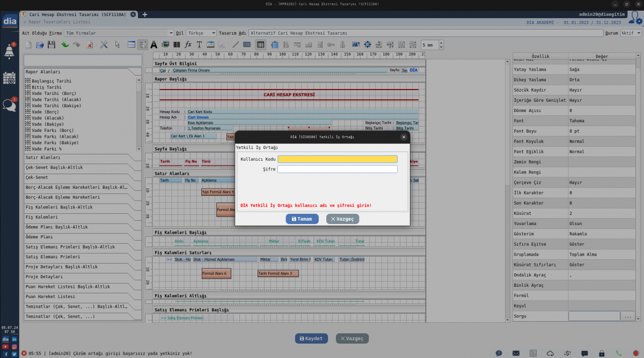Close the Yetkili İş Ortağı dialog
The height and width of the screenshot is (358, 644).
click(x=404, y=137)
